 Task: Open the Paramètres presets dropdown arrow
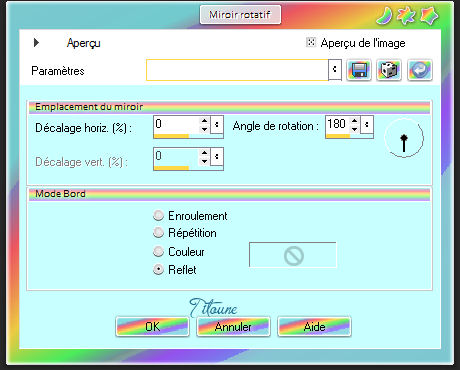(x=335, y=70)
